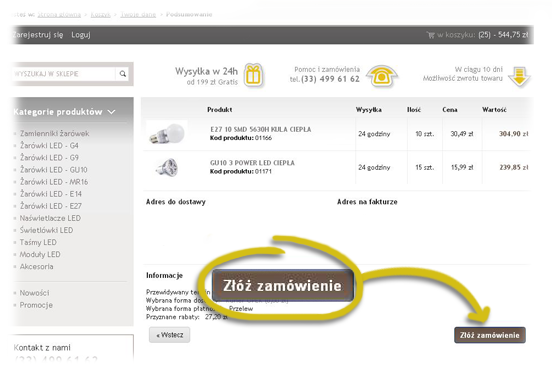The height and width of the screenshot is (377, 552).
Task: Click the yellow telephone help icon
Action: pyautogui.click(x=382, y=76)
